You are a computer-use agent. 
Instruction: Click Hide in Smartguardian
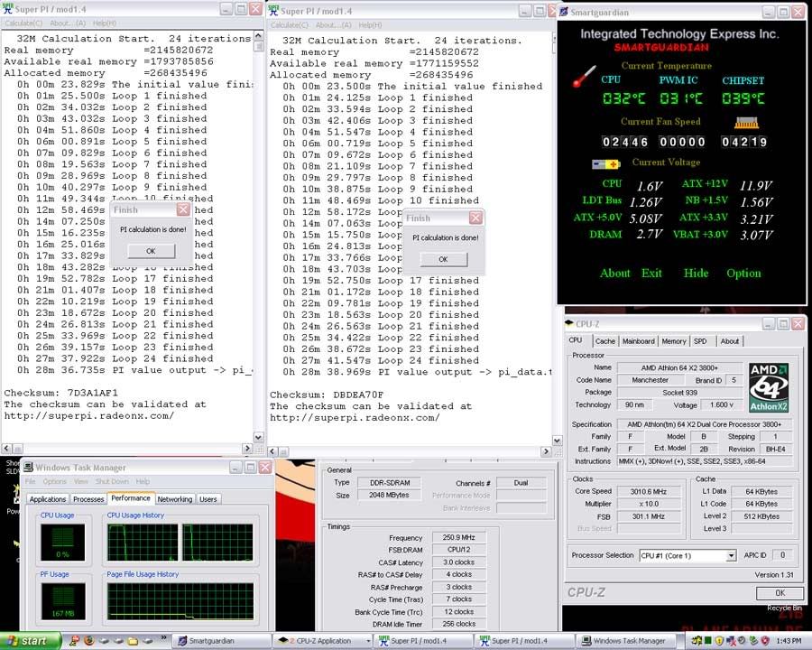tap(696, 274)
